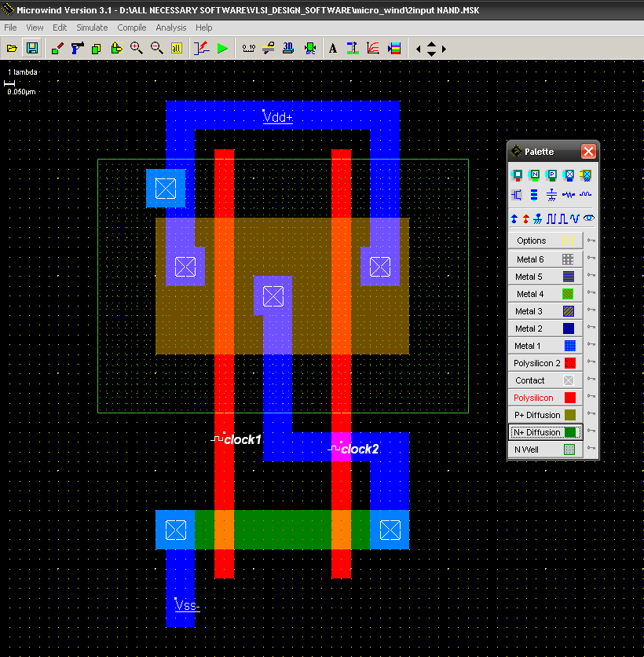Run simulation with the green play arrow

point(223,49)
